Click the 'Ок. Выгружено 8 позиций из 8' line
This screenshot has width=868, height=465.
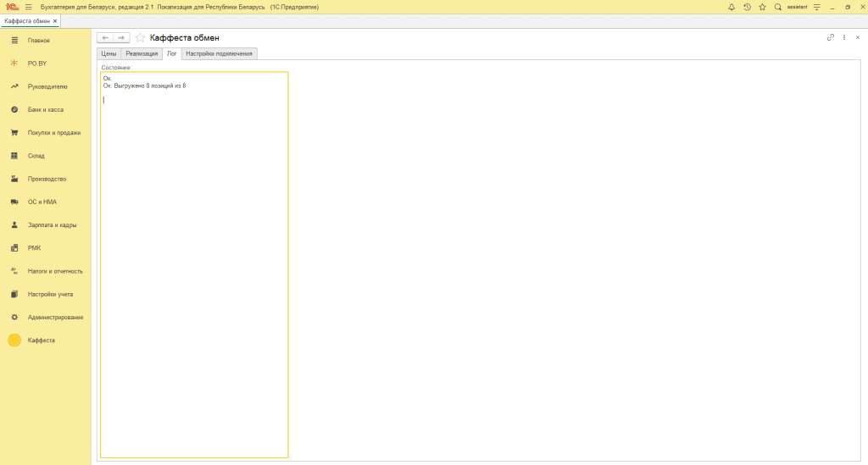tap(144, 86)
